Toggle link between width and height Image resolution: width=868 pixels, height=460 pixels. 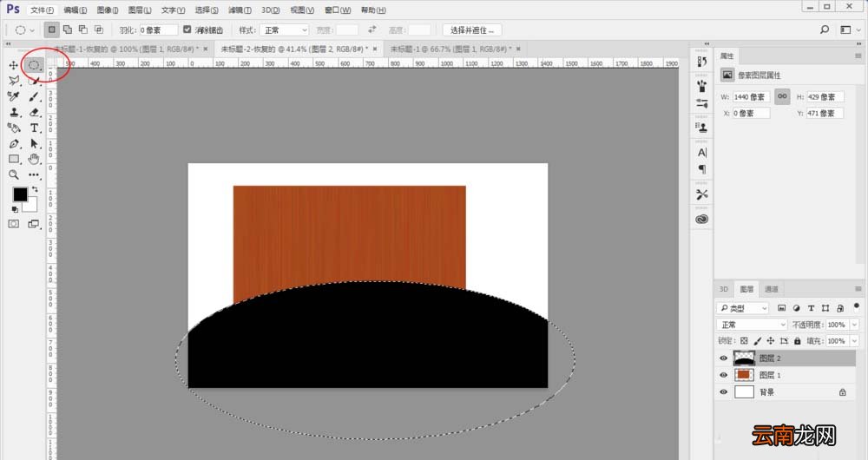(782, 96)
